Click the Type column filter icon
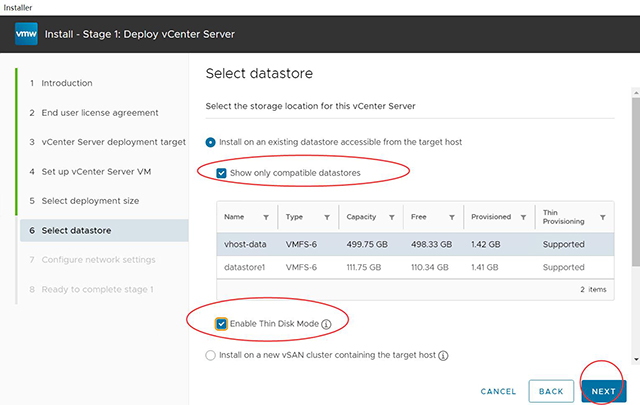640x405 pixels. (327, 217)
